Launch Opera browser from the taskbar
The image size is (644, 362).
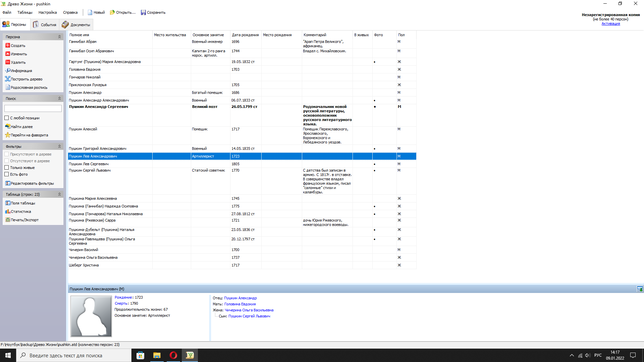click(173, 355)
